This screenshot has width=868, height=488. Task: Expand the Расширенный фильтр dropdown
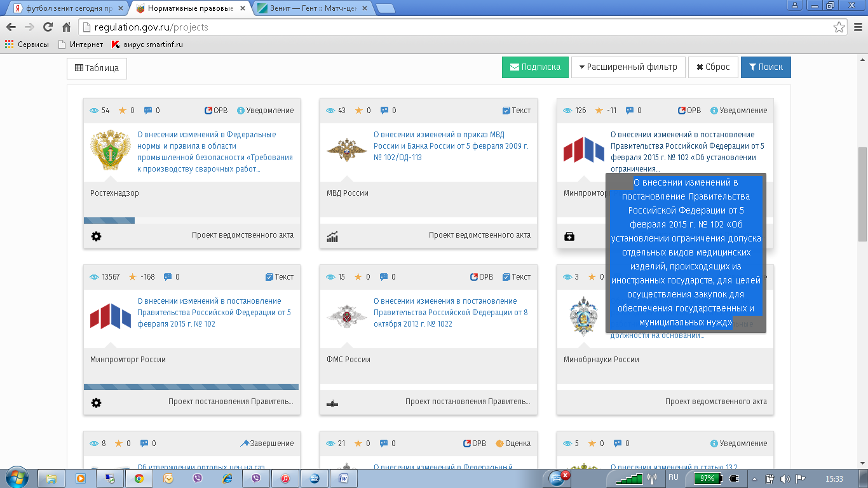tap(628, 67)
